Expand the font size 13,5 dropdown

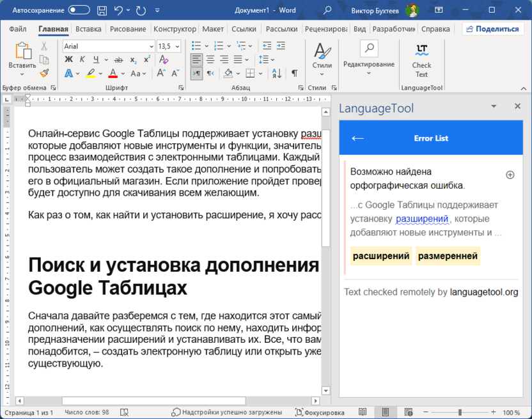pyautogui.click(x=177, y=46)
